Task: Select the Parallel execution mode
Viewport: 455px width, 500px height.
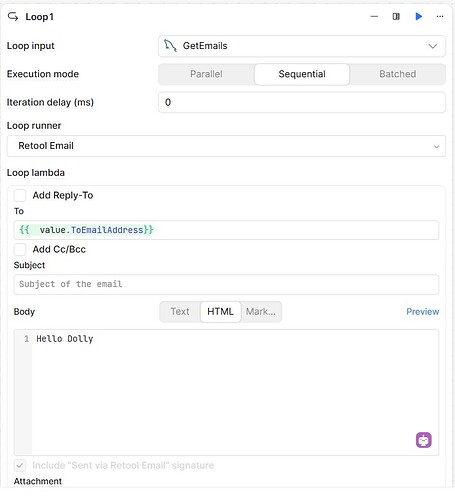Action: (x=206, y=74)
